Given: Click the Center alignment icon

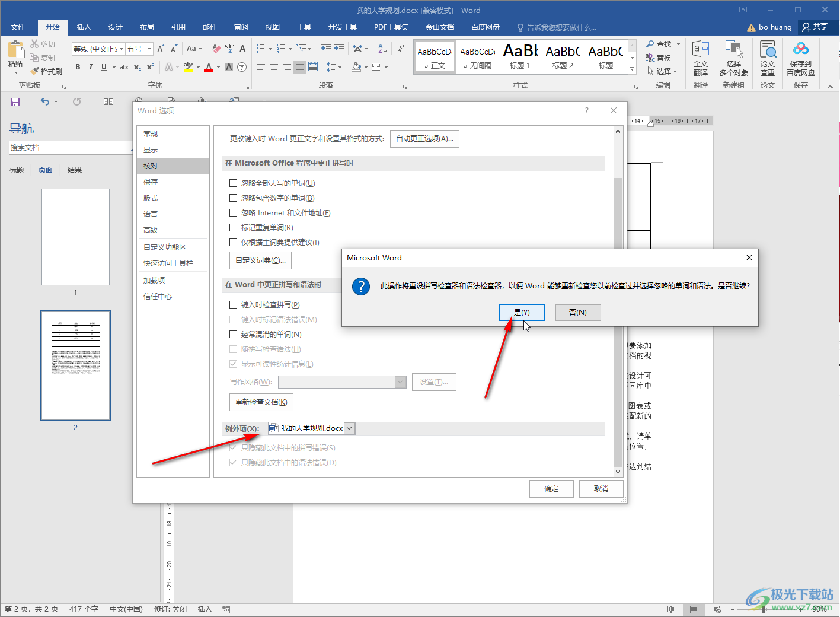Looking at the screenshot, I should pyautogui.click(x=274, y=67).
